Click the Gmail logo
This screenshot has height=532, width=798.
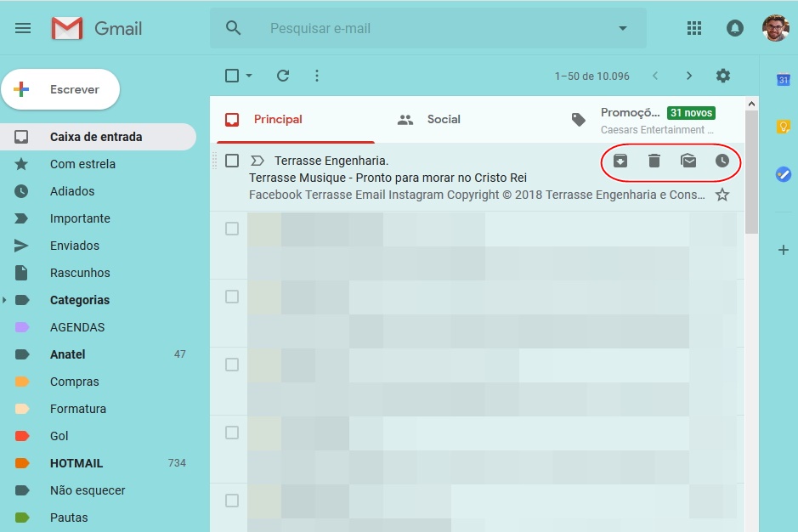tap(97, 29)
